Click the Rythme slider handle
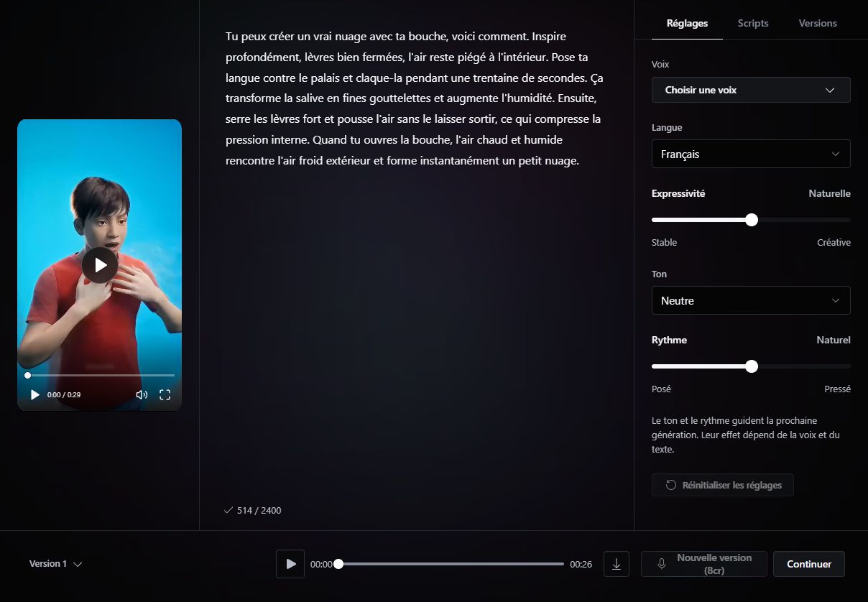This screenshot has width=868, height=602. [x=752, y=366]
